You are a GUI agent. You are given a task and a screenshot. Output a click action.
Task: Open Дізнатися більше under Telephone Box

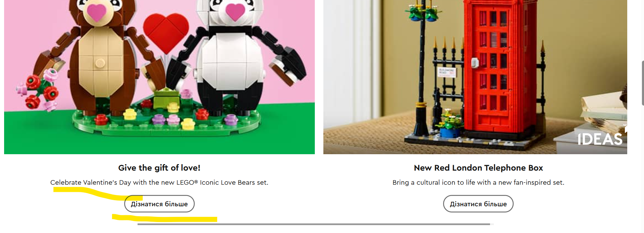pos(478,204)
